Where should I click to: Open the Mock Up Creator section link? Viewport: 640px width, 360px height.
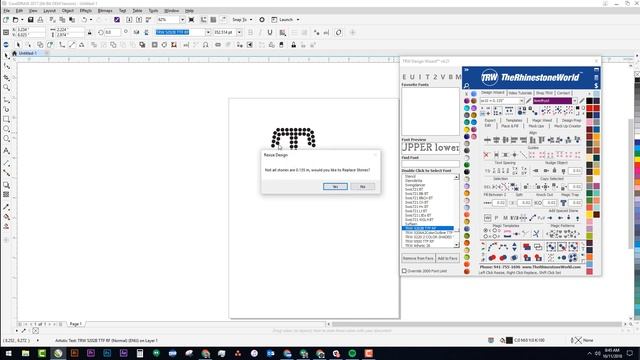(567, 126)
